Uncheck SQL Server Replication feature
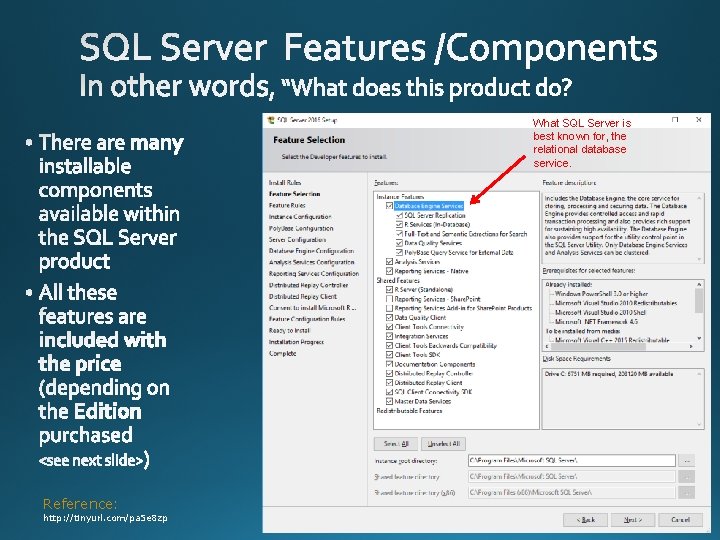Screen dimensions: 720x540 [399, 215]
